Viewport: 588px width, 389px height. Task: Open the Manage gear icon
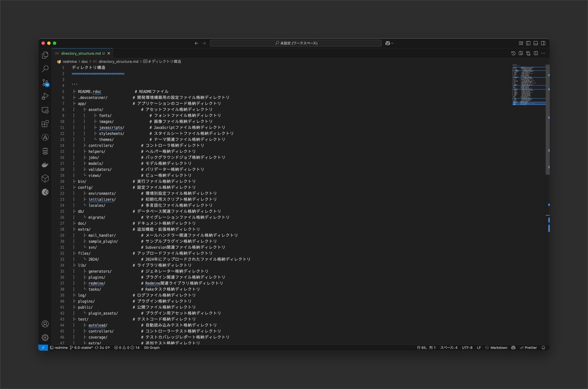pyautogui.click(x=45, y=338)
